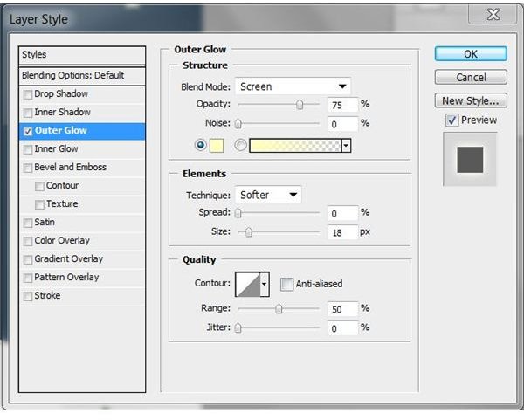
Task: Click the Size value field showing 18
Action: coord(343,232)
